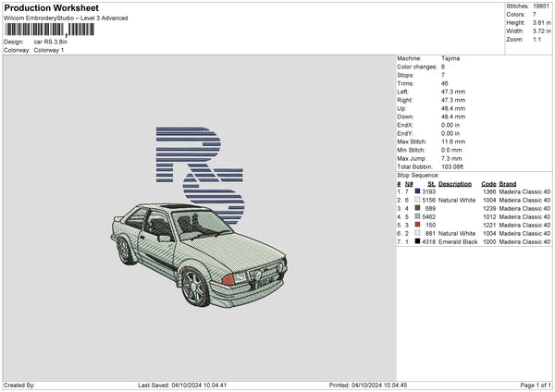
Task: Click the 'Printed: 04/10/2024 10.04.45' text
Action: point(368,386)
